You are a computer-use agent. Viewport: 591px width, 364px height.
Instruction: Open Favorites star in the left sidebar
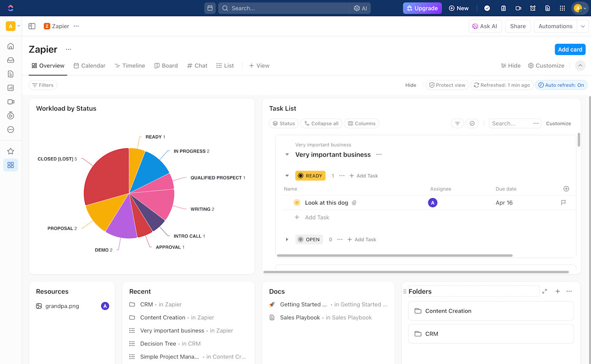pyautogui.click(x=11, y=151)
